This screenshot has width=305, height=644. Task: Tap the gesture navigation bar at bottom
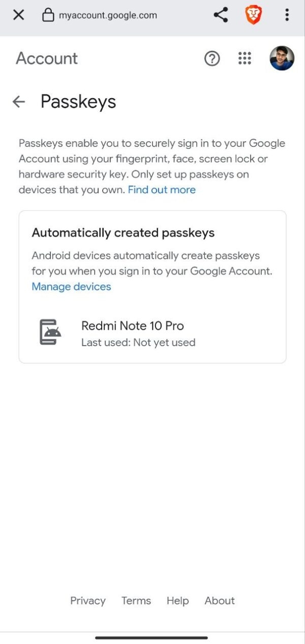(152, 638)
